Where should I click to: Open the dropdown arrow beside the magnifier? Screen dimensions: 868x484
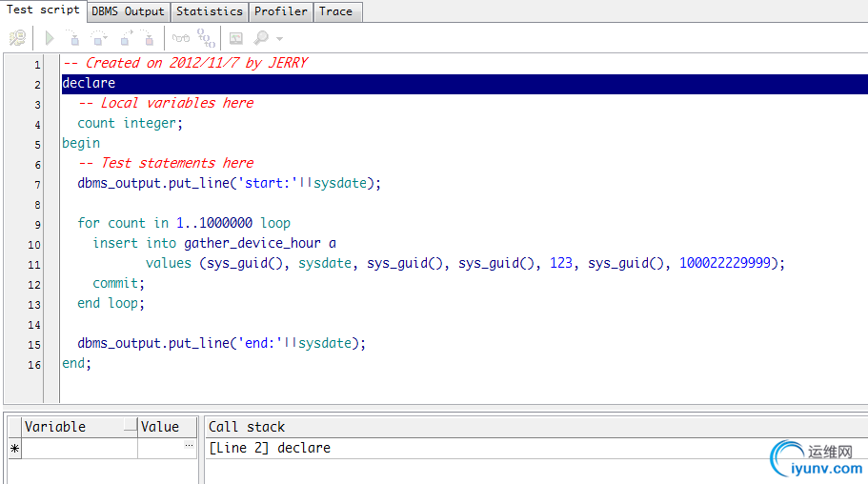point(279,39)
